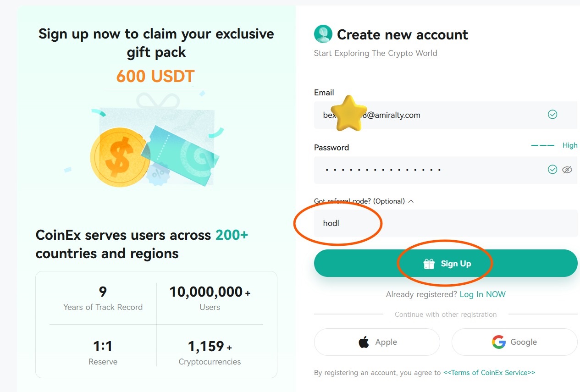Sign up using the Google option

click(514, 342)
